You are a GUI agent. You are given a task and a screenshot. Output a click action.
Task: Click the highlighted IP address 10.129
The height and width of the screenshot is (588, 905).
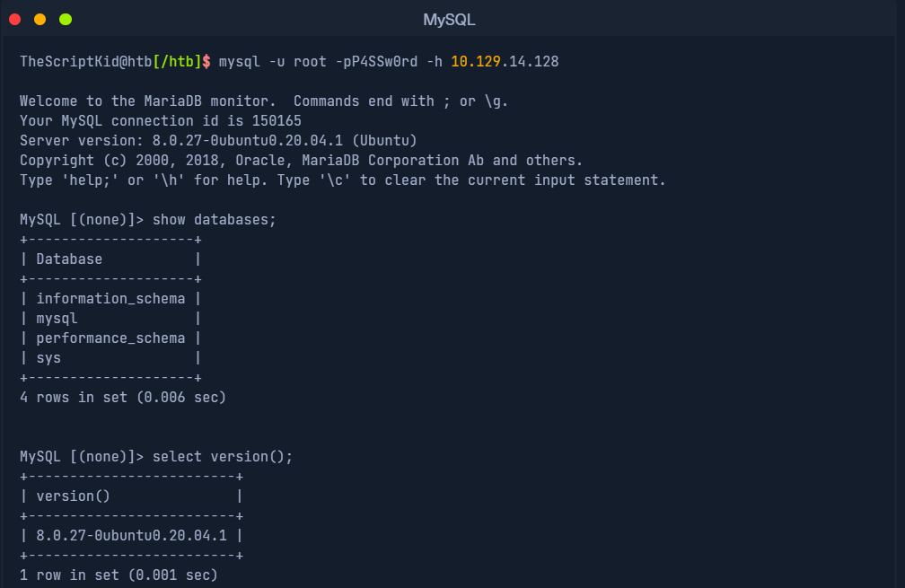tap(476, 62)
